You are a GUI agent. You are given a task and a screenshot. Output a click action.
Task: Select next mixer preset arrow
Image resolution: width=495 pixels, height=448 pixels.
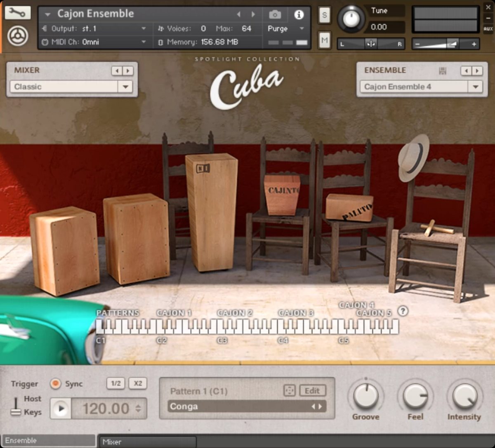coord(128,71)
